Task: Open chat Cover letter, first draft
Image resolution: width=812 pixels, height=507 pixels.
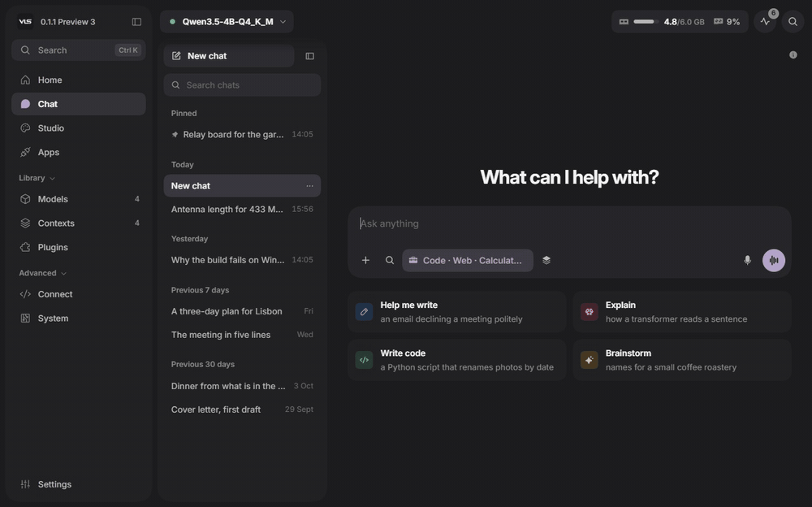Action: point(242,409)
